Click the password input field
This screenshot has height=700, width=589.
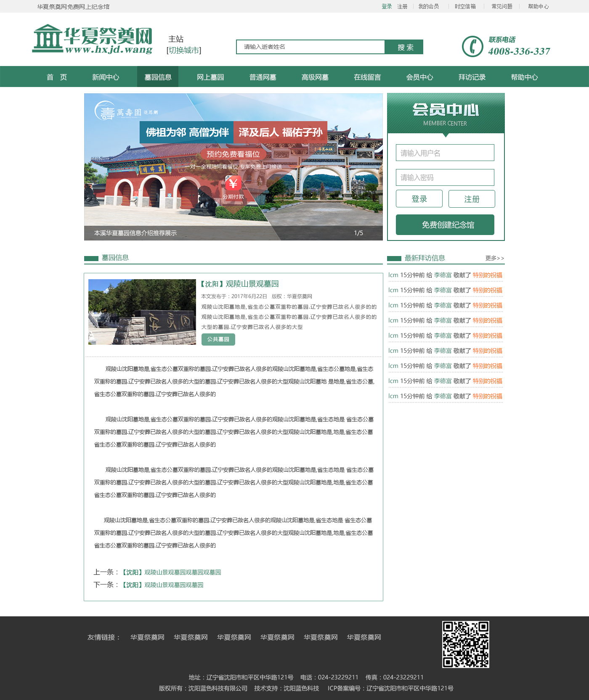tap(445, 177)
